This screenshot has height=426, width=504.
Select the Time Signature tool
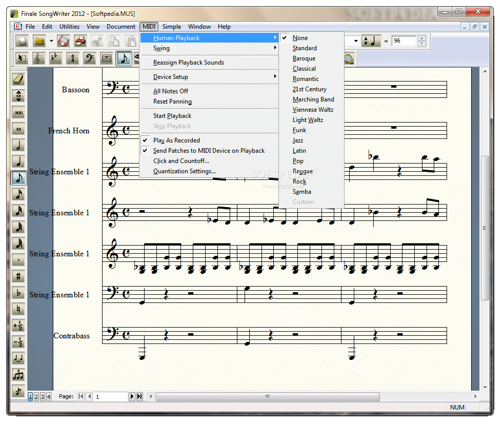73,58
